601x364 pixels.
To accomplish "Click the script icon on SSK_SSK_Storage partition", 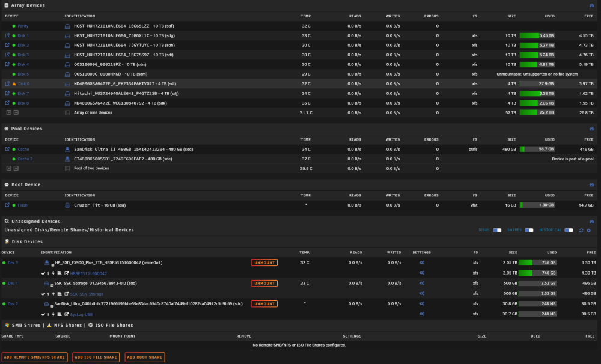I will [59, 294].
